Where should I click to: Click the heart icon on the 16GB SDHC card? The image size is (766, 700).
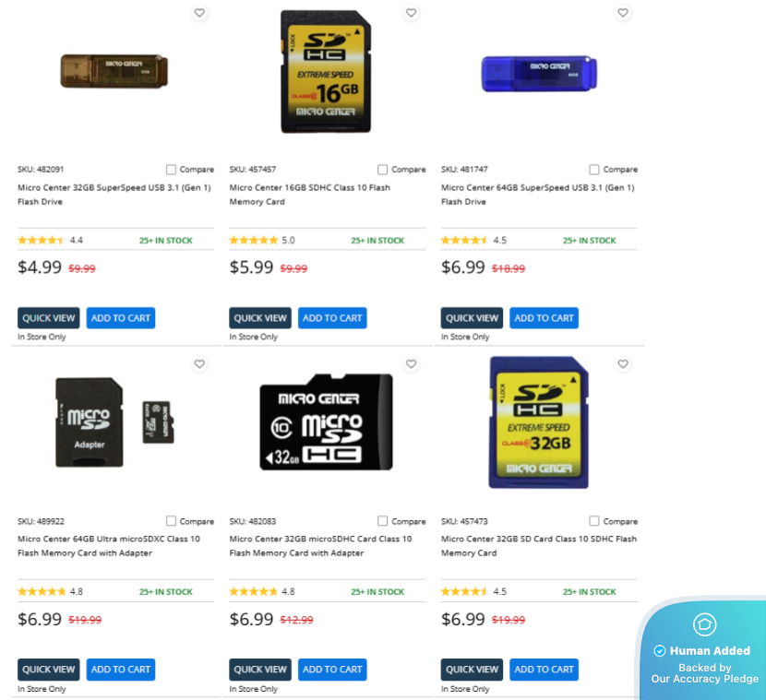412,13
